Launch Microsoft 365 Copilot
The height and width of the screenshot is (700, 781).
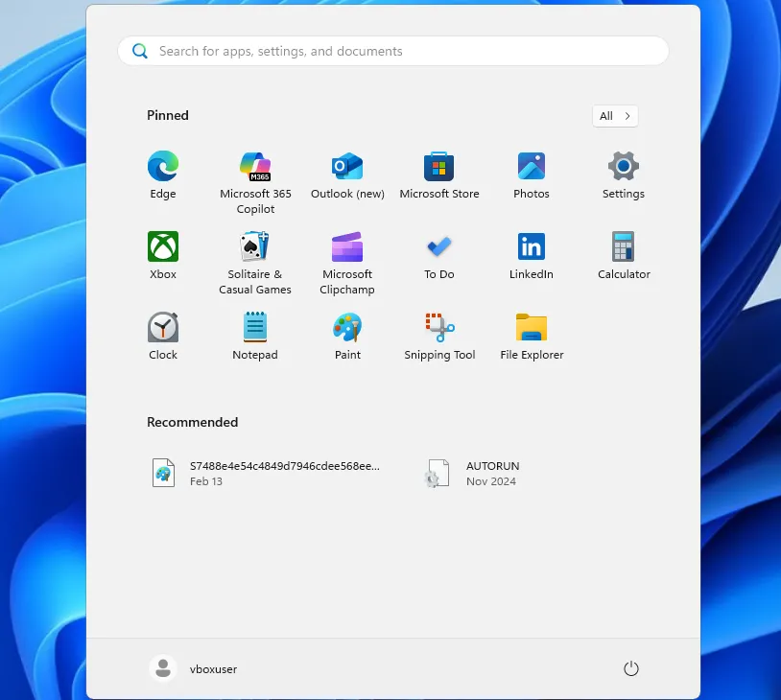coord(255,182)
